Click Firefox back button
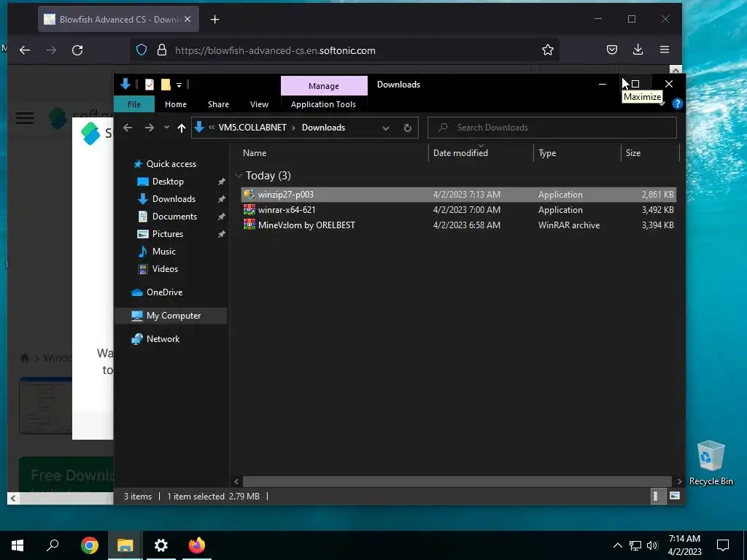The width and height of the screenshot is (747, 560). coord(25,50)
